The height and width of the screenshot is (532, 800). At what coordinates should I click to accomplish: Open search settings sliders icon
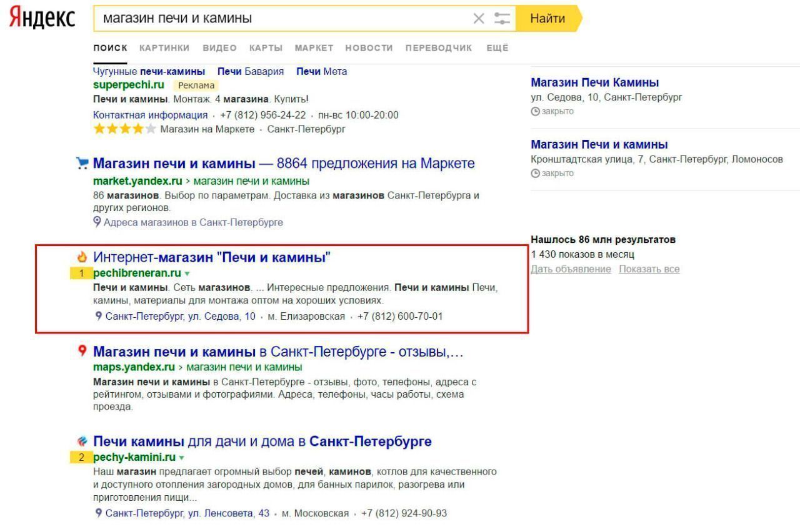[x=502, y=19]
